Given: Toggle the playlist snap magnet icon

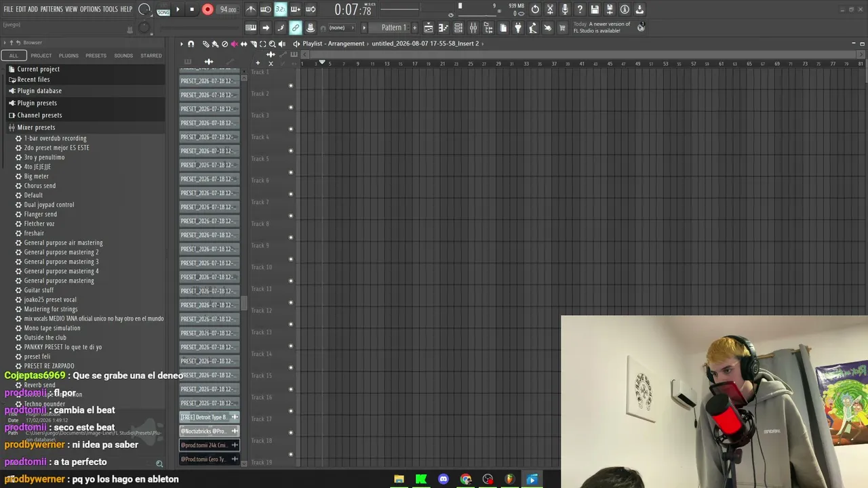Looking at the screenshot, I should click(191, 44).
